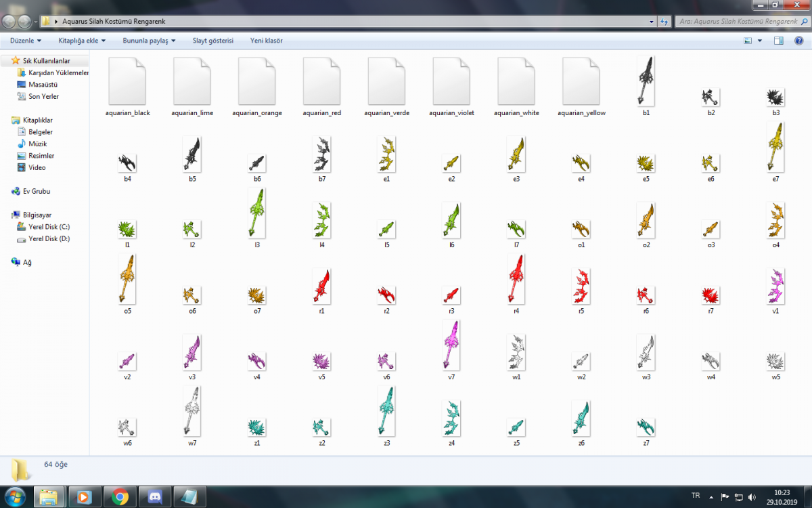812x508 pixels.
Task: Click the back navigation arrow
Action: [9, 21]
